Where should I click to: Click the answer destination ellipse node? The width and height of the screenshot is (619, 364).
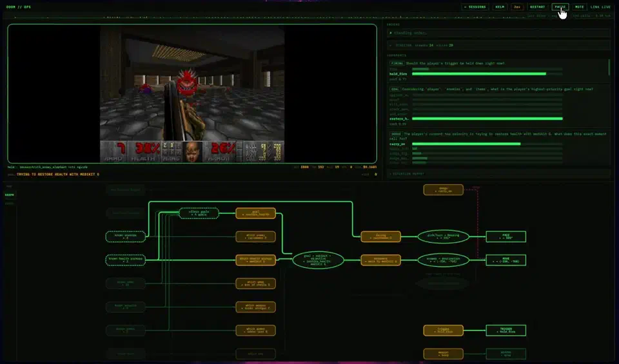coord(443,260)
